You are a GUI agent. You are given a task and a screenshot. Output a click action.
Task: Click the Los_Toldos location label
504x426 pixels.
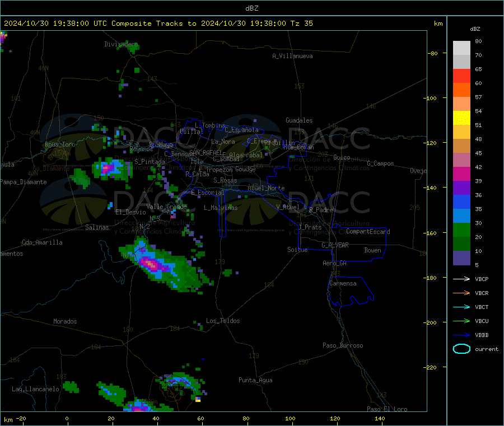point(223,321)
